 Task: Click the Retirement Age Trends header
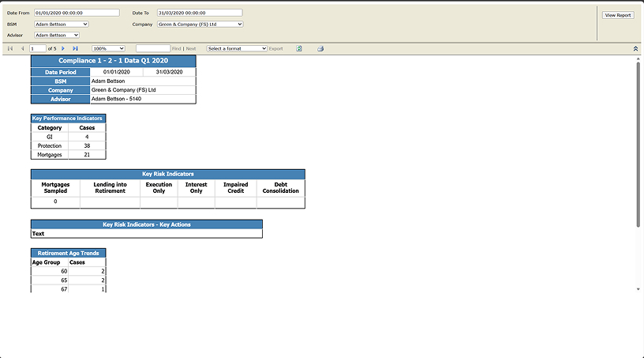(x=68, y=254)
